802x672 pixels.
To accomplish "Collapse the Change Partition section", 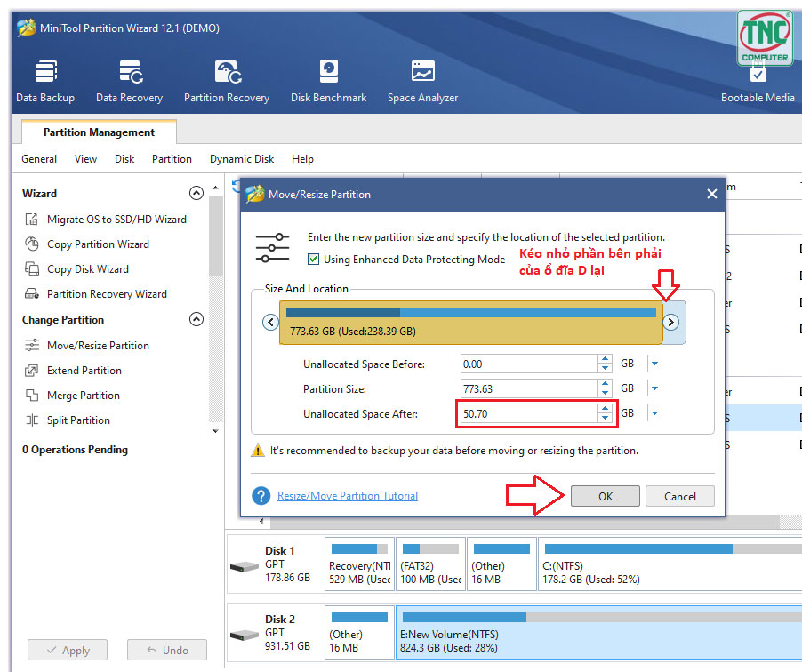I will 196,320.
